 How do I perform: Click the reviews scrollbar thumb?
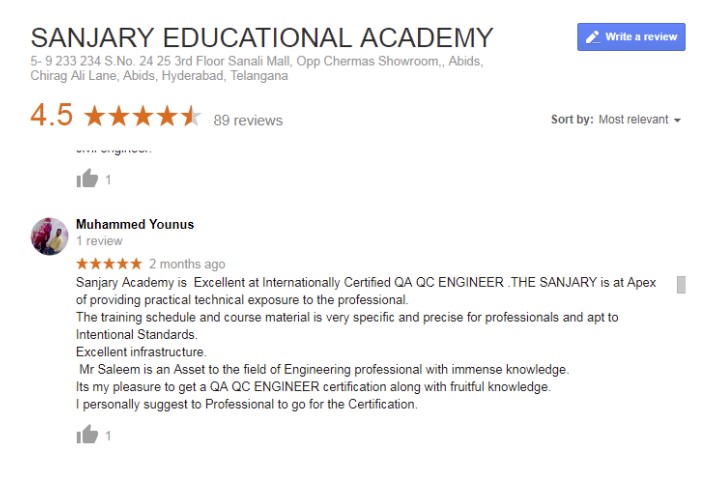[681, 284]
